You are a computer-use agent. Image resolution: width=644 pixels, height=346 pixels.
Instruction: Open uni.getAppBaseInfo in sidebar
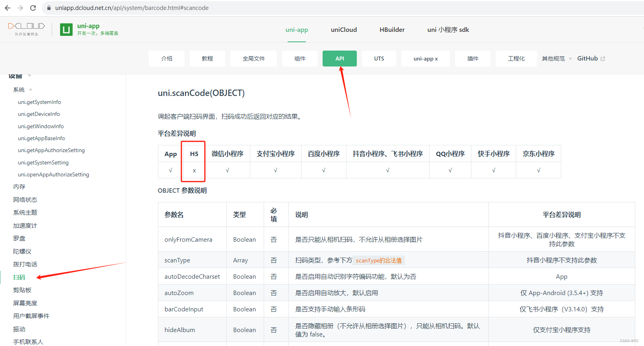click(41, 139)
